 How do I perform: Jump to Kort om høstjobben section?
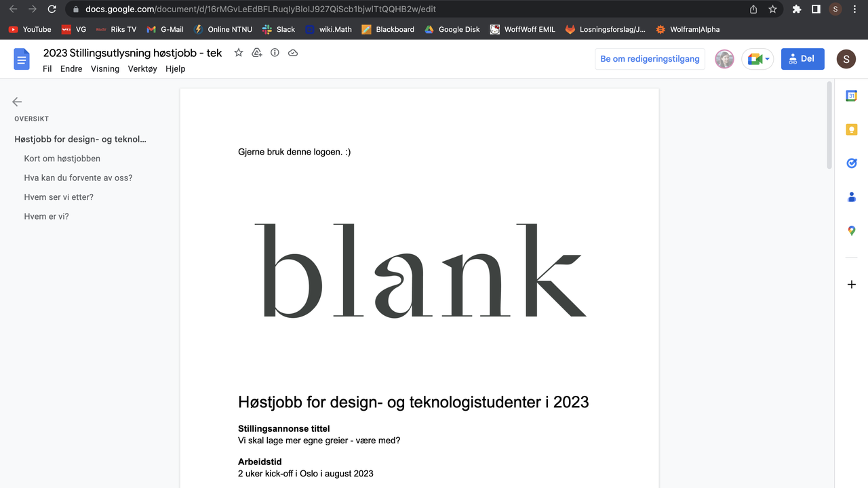point(62,159)
